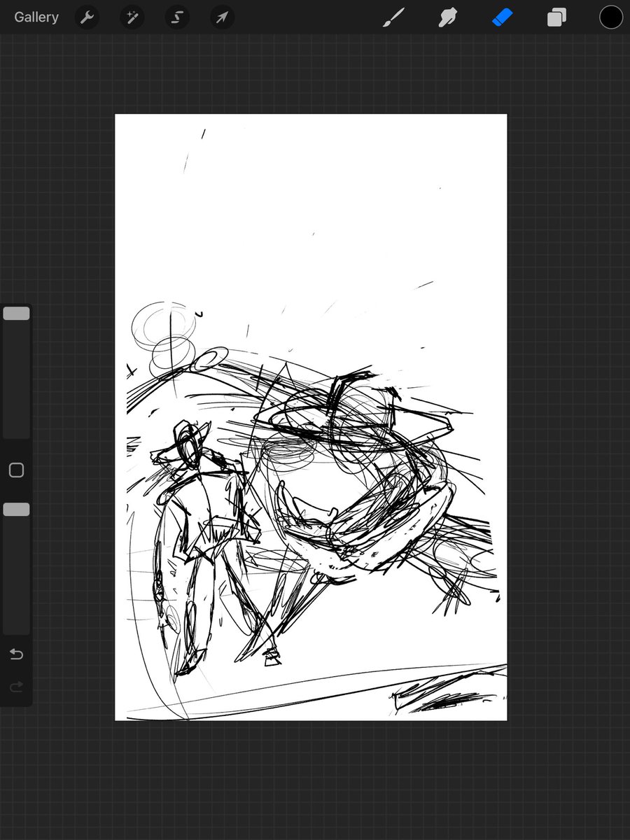Tap the square Modify button on sidebar
This screenshot has width=630, height=840.
[16, 470]
